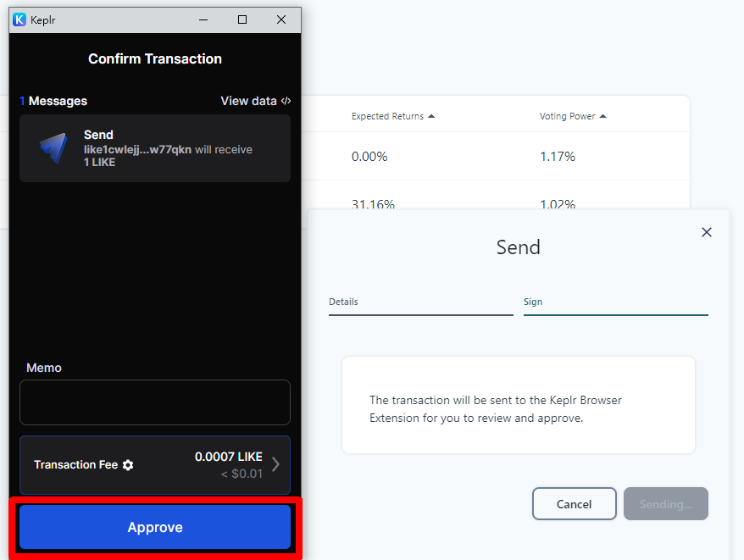Click the Memo label
Screen dimensions: 744x560
(x=44, y=368)
